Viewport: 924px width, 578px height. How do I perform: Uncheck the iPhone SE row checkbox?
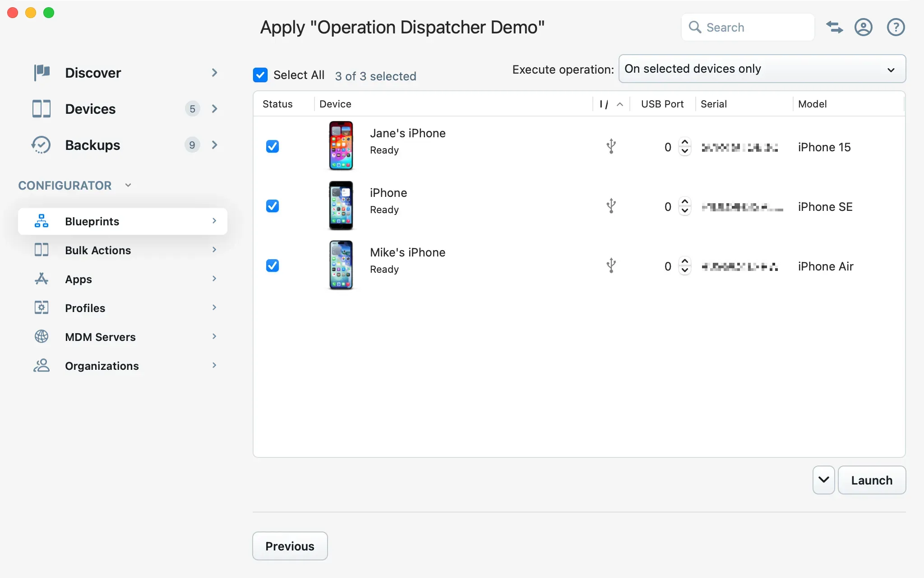click(x=273, y=206)
